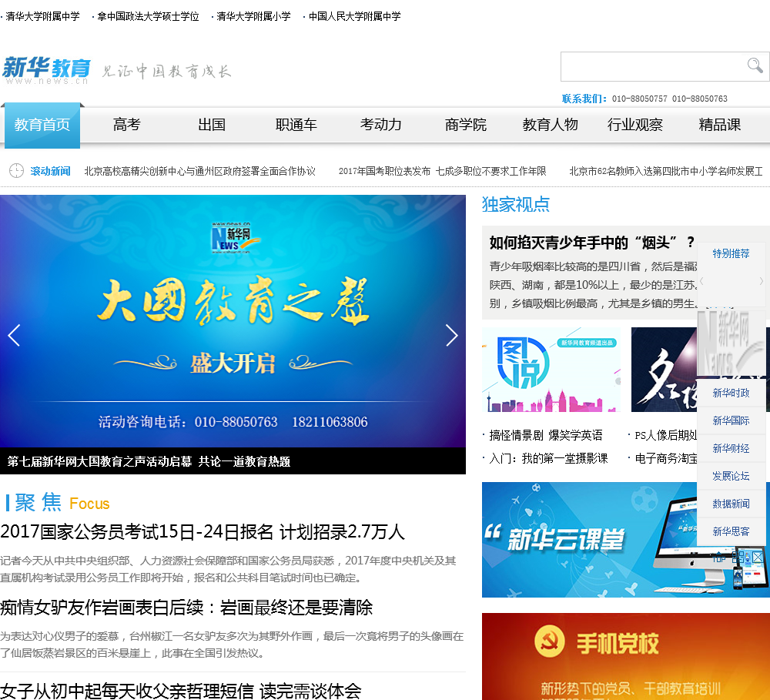Open the 精品课 tab

point(719,125)
